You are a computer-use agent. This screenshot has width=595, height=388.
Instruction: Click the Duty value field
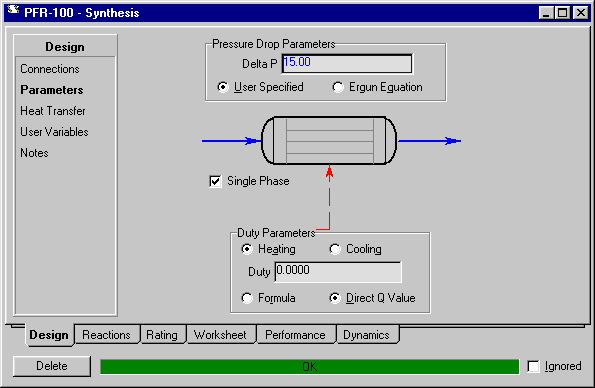(338, 272)
